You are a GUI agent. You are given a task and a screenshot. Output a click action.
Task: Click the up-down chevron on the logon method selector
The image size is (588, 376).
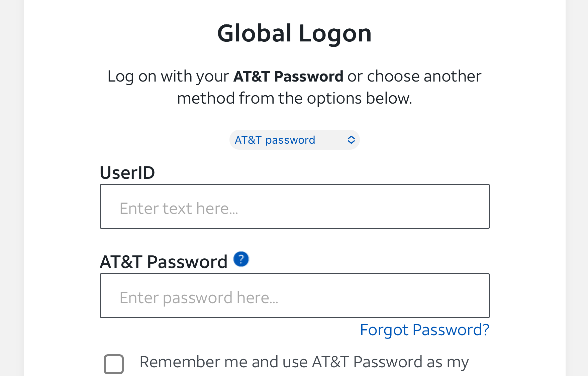tap(351, 140)
